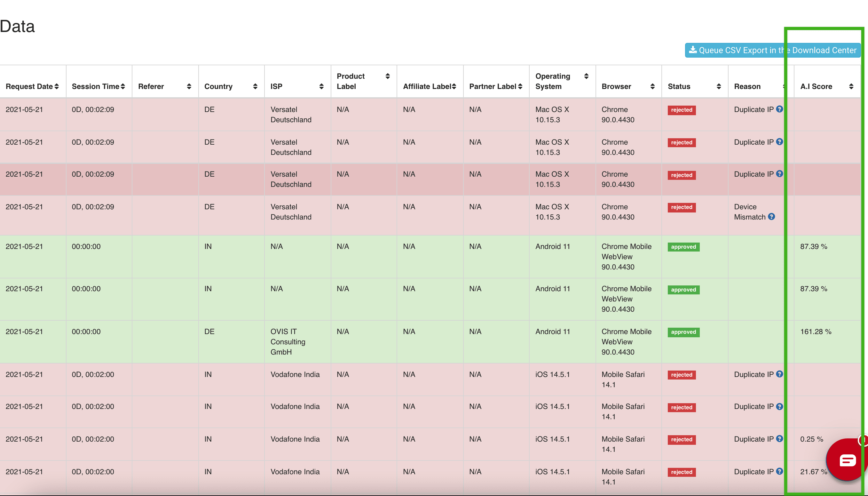868x496 pixels.
Task: Click help icon on third Duplicate IP row
Action: (x=779, y=174)
